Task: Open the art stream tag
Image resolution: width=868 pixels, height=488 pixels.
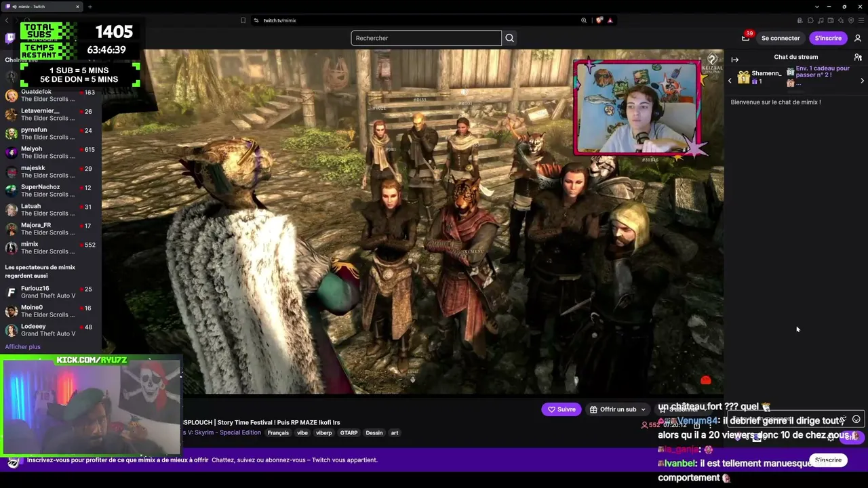Action: pyautogui.click(x=394, y=433)
